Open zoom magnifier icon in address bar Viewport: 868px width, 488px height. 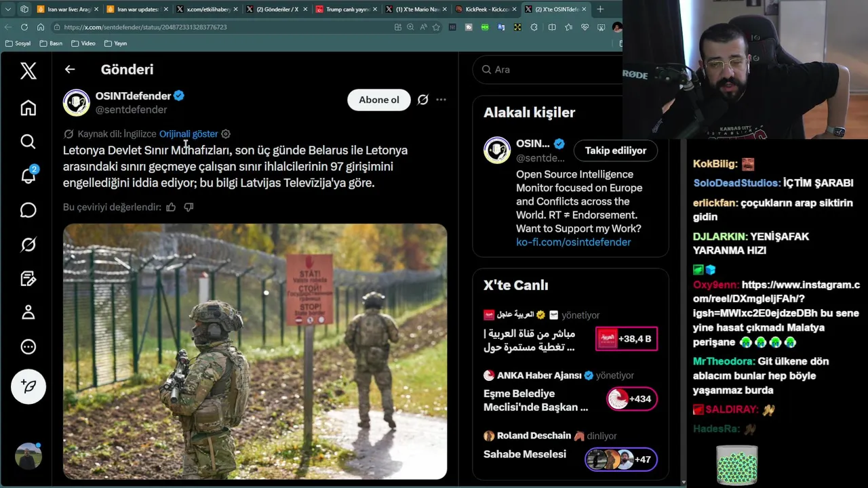(410, 27)
